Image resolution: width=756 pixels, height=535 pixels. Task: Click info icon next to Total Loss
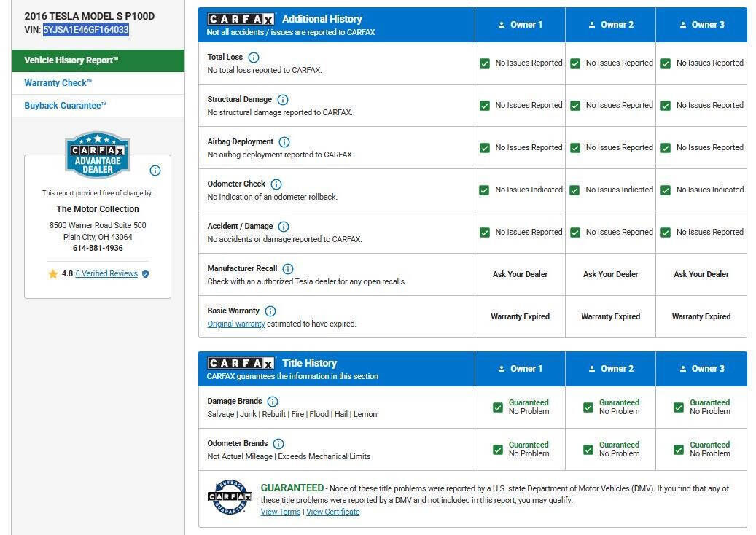[253, 58]
